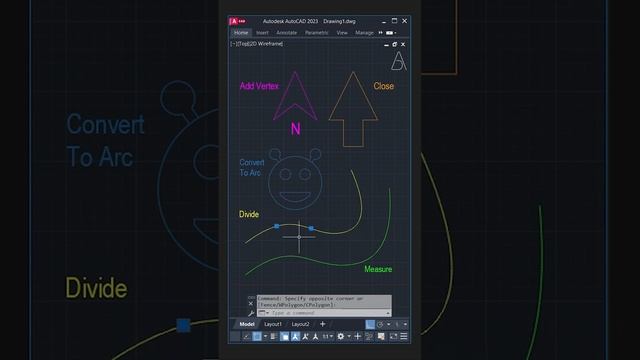Switch to the Model tab
Viewport: 640px width, 360px height.
tap(247, 324)
